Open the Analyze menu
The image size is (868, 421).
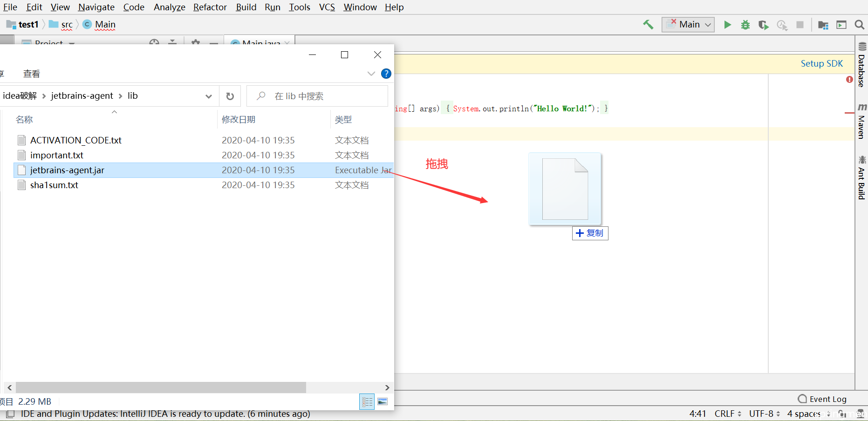click(170, 7)
